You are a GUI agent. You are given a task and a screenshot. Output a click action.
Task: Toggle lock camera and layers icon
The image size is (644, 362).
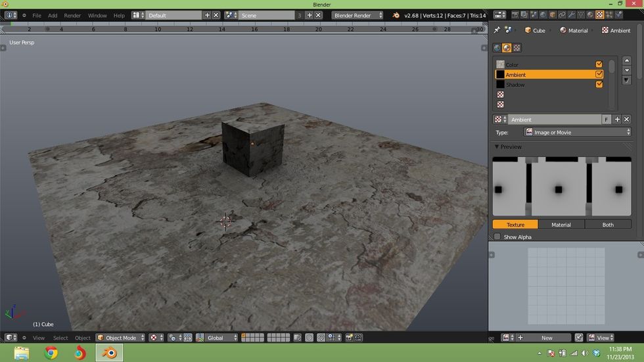297,338
